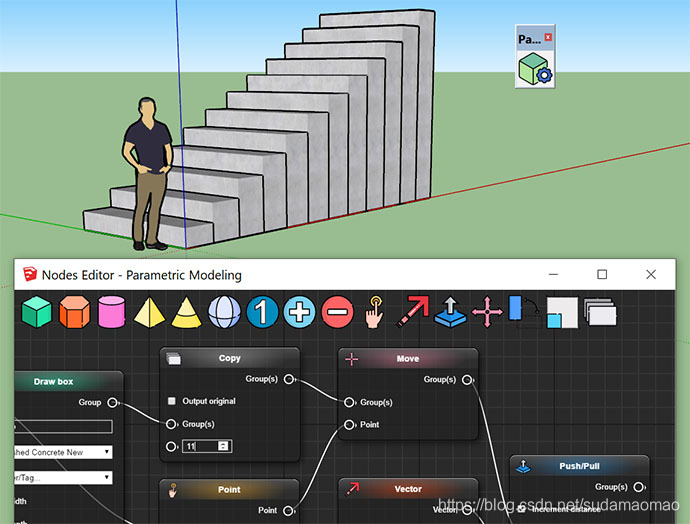This screenshot has width=690, height=524.
Task: Click the Point node hand icon
Action: coord(173,490)
